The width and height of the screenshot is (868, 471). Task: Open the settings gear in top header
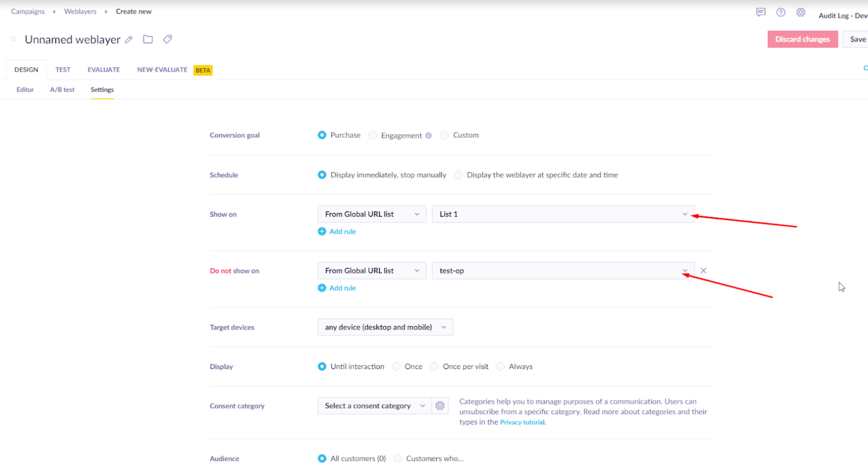click(800, 13)
